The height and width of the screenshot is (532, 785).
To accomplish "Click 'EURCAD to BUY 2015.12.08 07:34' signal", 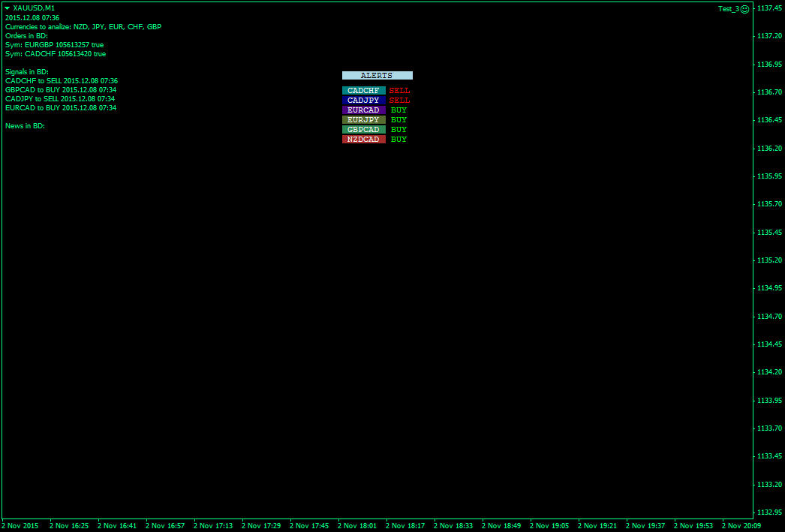I will [61, 107].
